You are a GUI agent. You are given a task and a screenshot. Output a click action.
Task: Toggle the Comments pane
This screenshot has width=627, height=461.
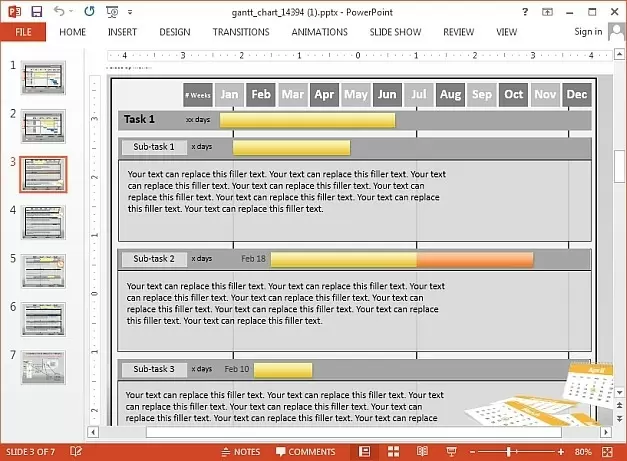click(x=305, y=452)
